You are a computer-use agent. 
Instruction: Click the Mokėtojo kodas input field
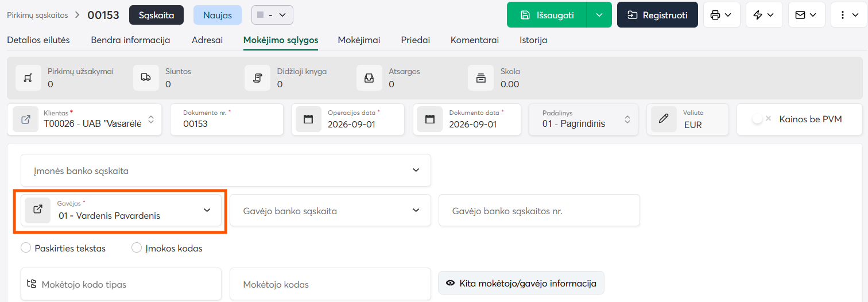pyautogui.click(x=330, y=284)
